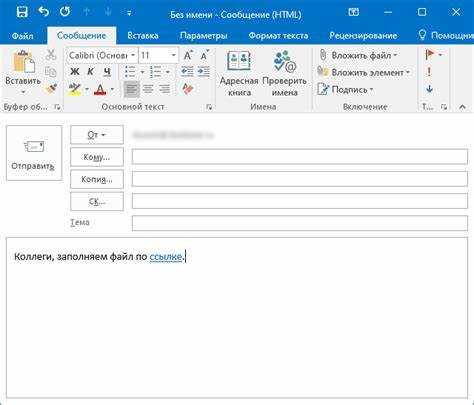
Task: Open the Вложить элемент attach item menu
Action: click(364, 72)
